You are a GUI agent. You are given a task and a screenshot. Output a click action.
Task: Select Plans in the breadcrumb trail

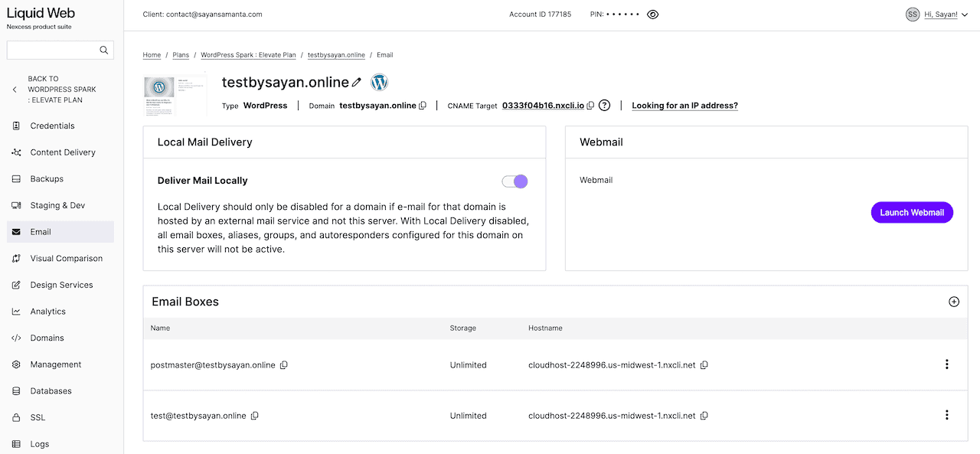click(181, 54)
